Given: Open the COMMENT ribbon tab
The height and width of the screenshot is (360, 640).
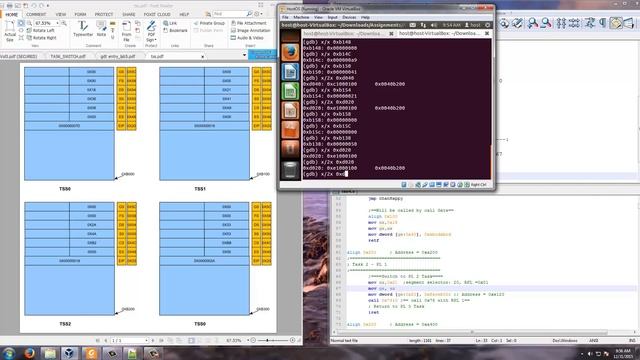Looking at the screenshot, I should pyautogui.click(x=36, y=14).
